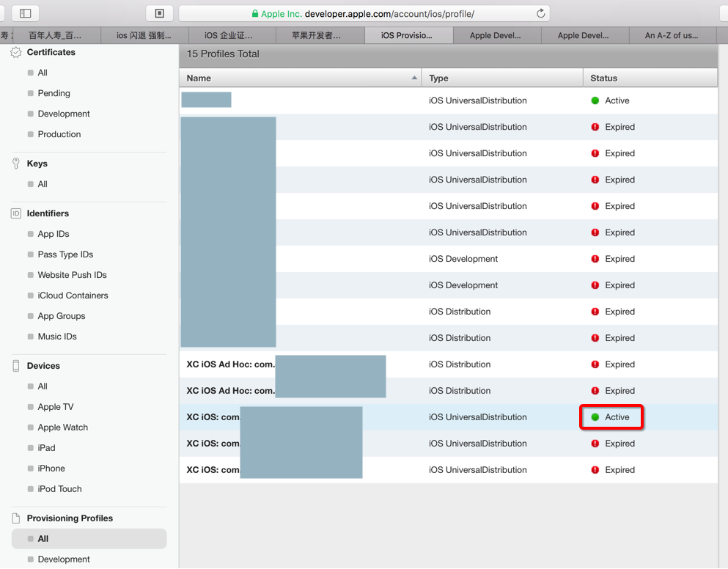
Task: Open Music IDs
Action: (x=57, y=337)
